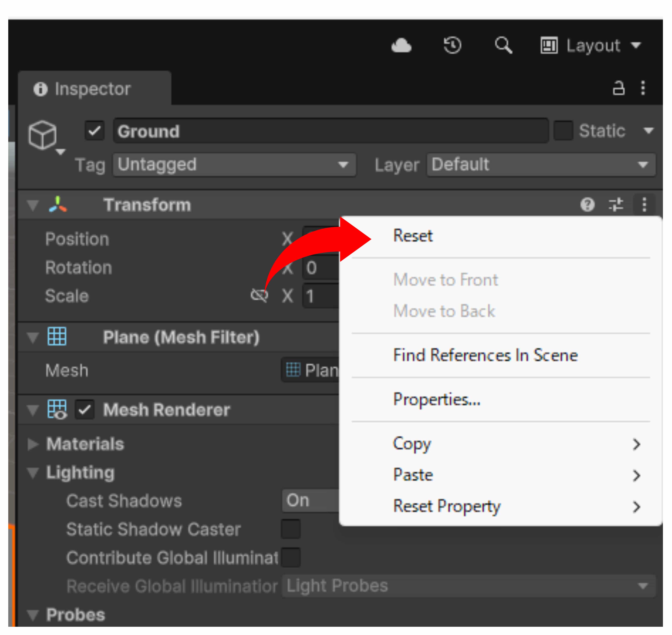Select Find References In Scene

(485, 355)
